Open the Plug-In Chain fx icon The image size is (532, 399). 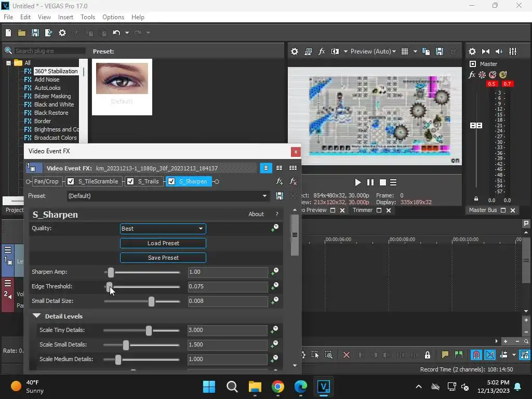pyautogui.click(x=279, y=181)
